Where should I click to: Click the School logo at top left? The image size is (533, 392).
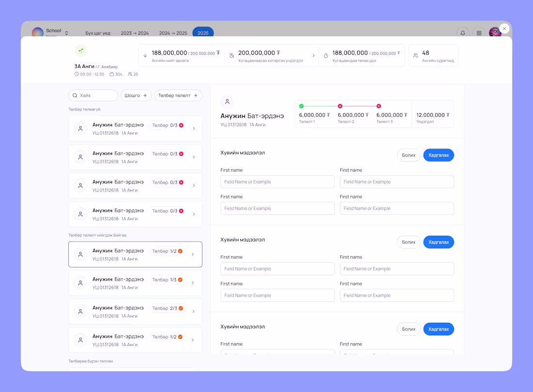click(x=37, y=32)
